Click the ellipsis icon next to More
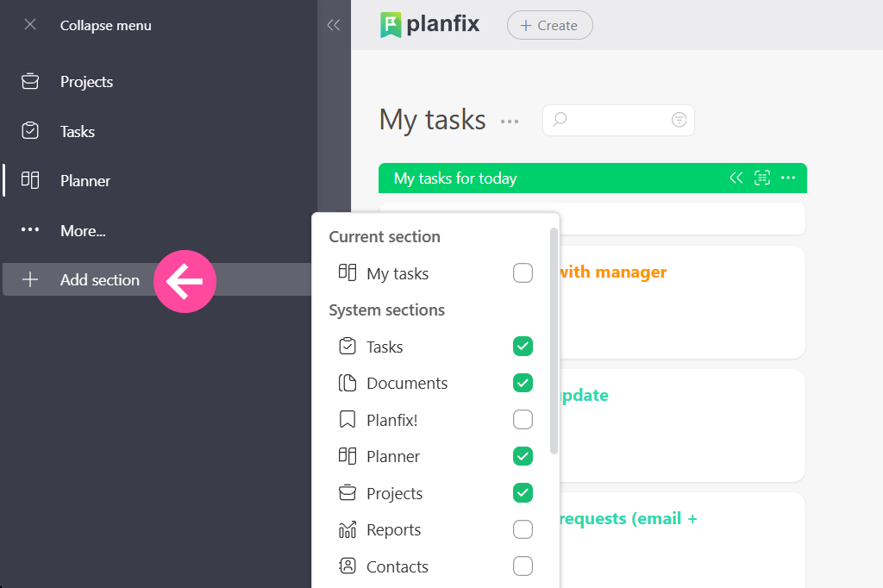Image resolution: width=883 pixels, height=588 pixels. [30, 230]
